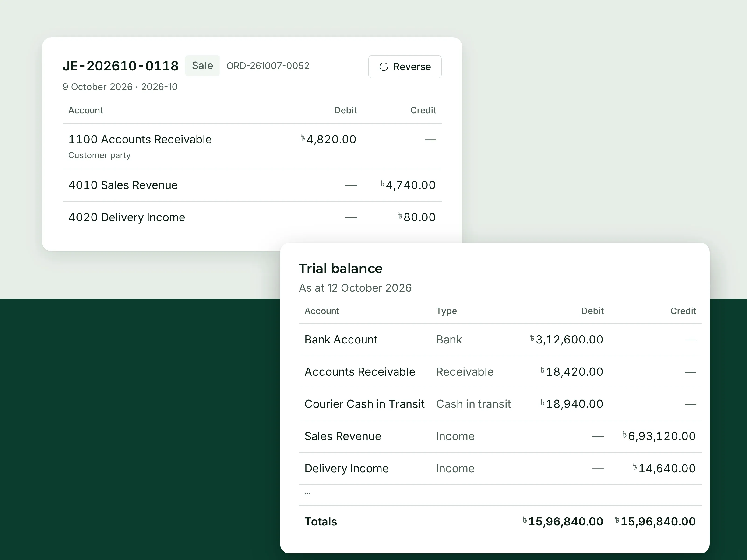747x560 pixels.
Task: Click credit amount ৳4,740.00
Action: coord(408,185)
